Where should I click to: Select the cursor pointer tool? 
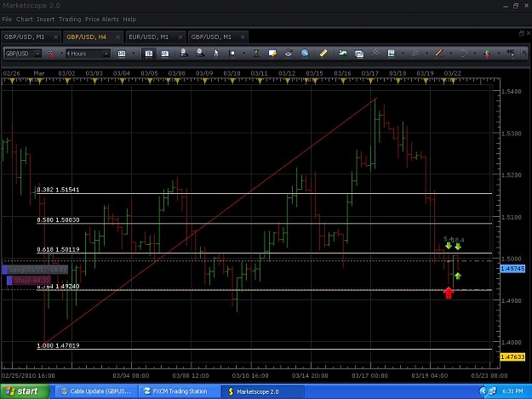(x=216, y=54)
